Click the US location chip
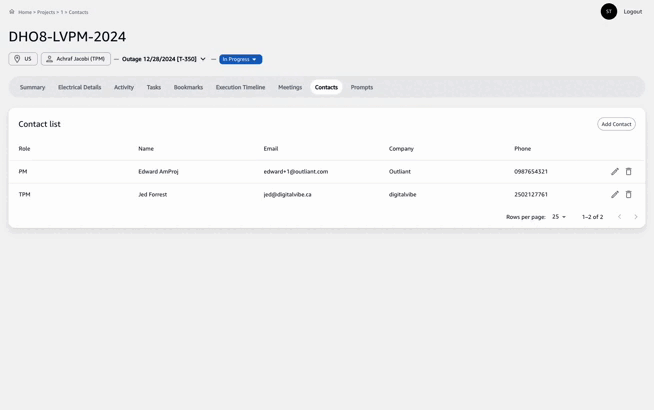 (23, 59)
